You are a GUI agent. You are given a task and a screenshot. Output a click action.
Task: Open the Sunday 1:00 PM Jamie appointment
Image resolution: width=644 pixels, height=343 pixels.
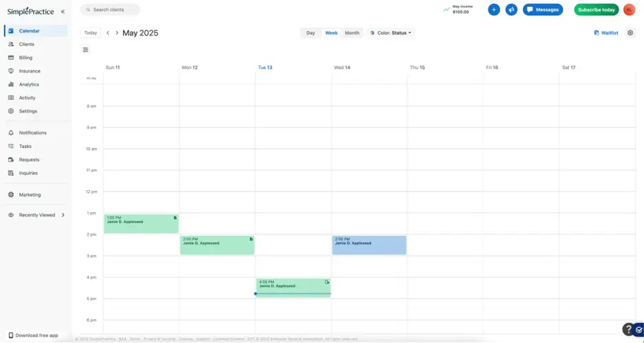click(141, 224)
